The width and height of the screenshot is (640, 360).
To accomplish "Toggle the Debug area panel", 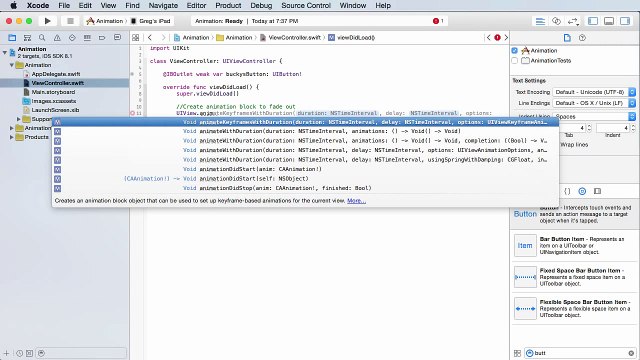I will 609,21.
